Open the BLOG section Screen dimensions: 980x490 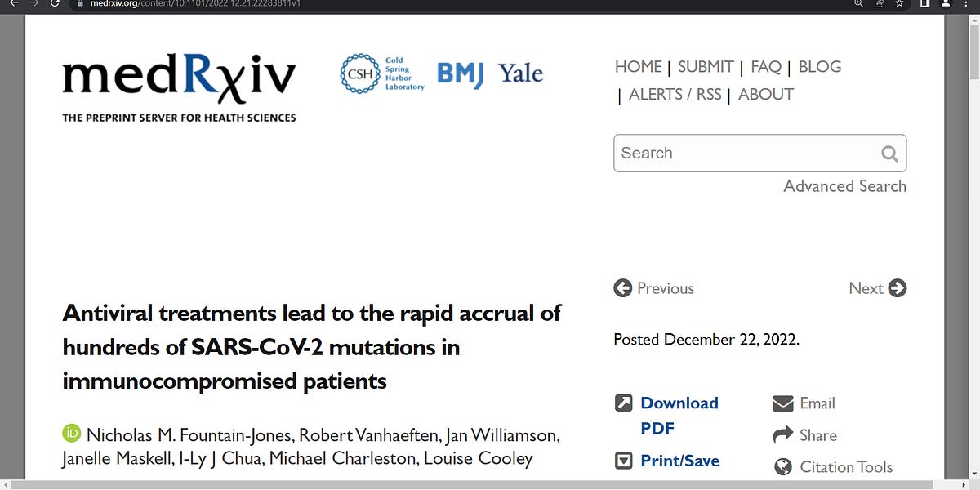click(x=820, y=66)
